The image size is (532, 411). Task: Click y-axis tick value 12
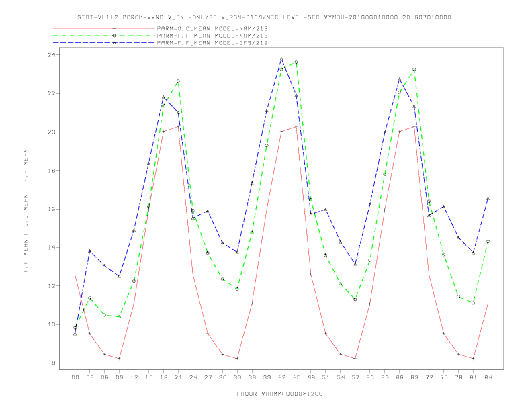click(x=52, y=286)
